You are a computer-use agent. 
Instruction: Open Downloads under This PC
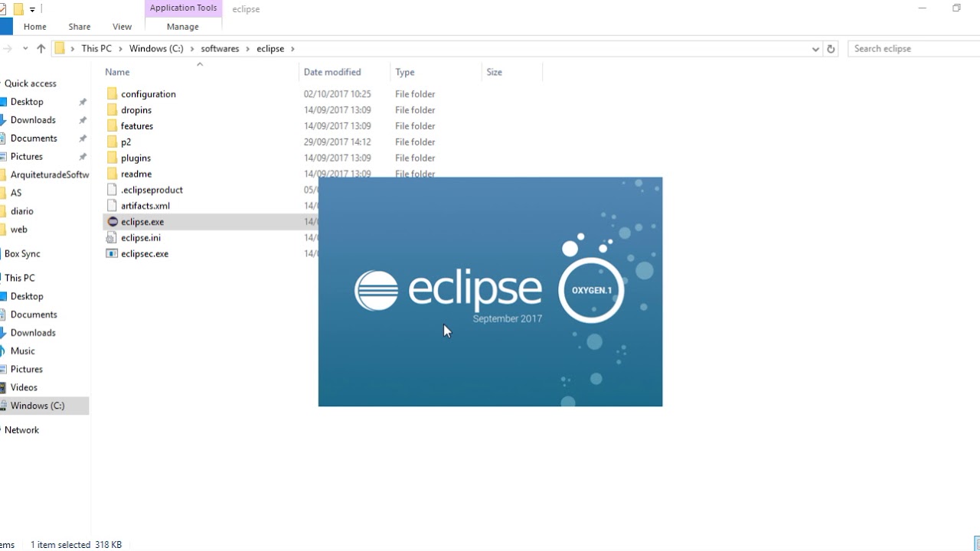pos(33,333)
